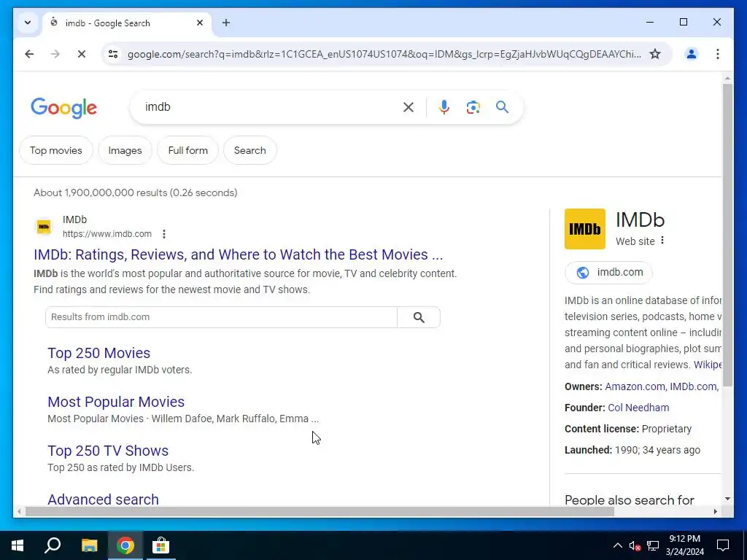
Task: Bookmark this page with the star
Action: pos(656,54)
